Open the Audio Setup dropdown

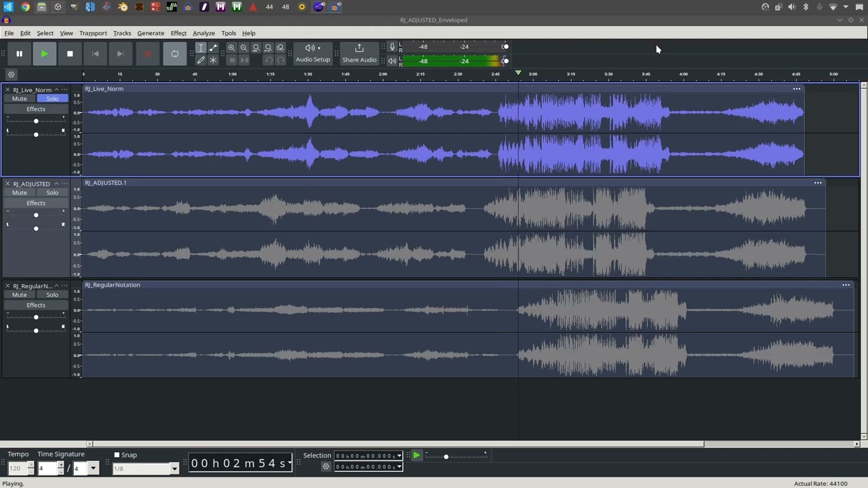313,54
